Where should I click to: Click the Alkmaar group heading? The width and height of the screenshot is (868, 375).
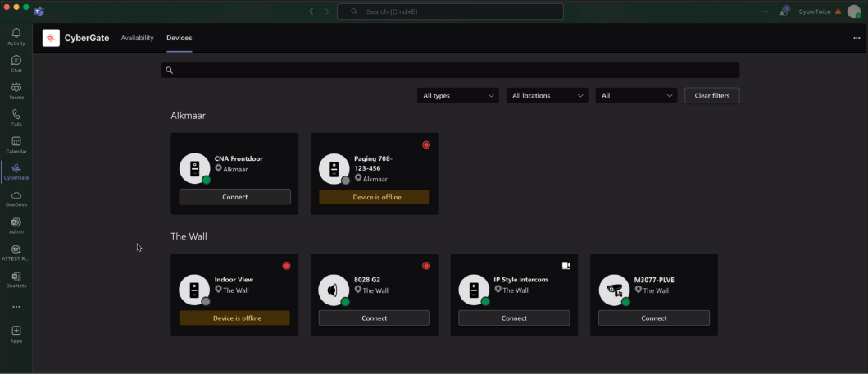[x=189, y=115]
